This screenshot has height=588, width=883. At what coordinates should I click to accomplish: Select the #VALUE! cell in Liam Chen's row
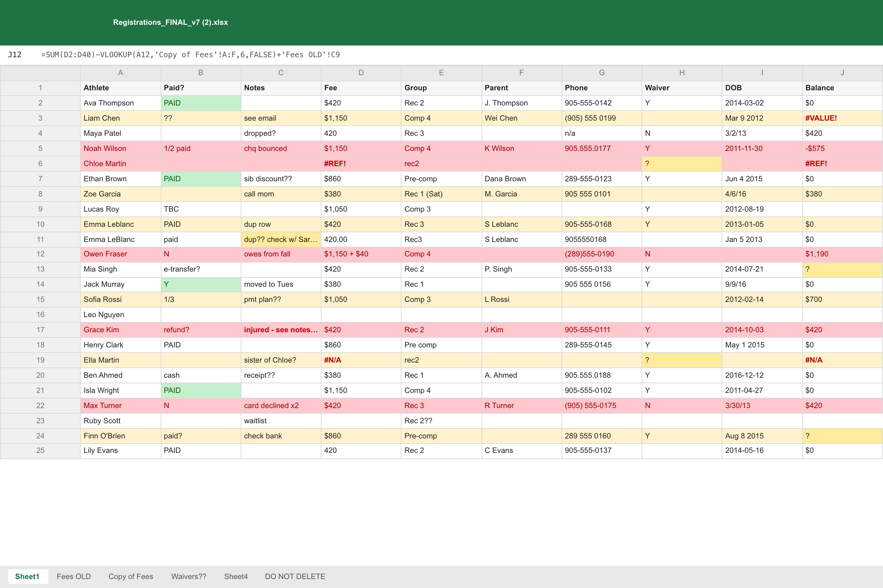[x=842, y=118]
